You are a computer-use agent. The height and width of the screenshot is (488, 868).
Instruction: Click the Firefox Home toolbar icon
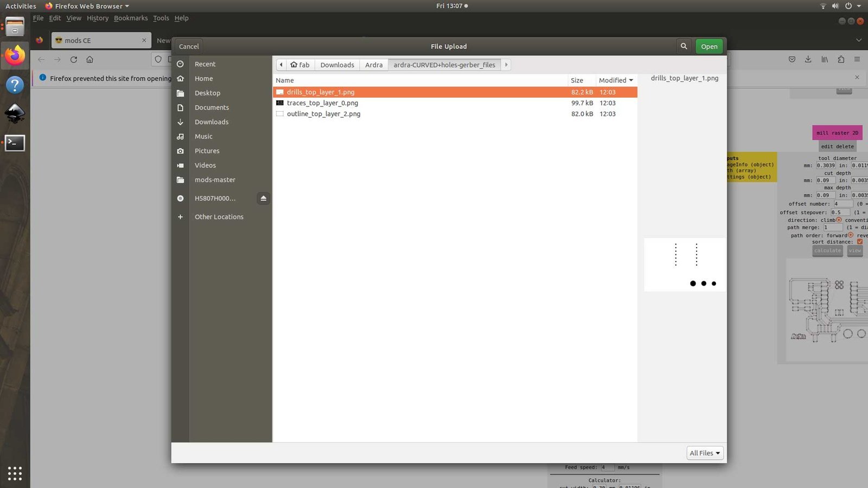[x=90, y=60]
